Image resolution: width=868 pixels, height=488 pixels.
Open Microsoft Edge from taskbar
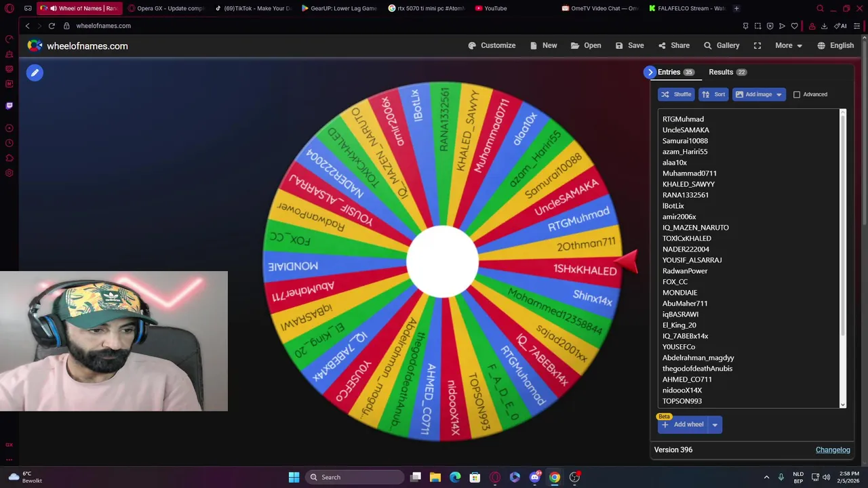[455, 477]
